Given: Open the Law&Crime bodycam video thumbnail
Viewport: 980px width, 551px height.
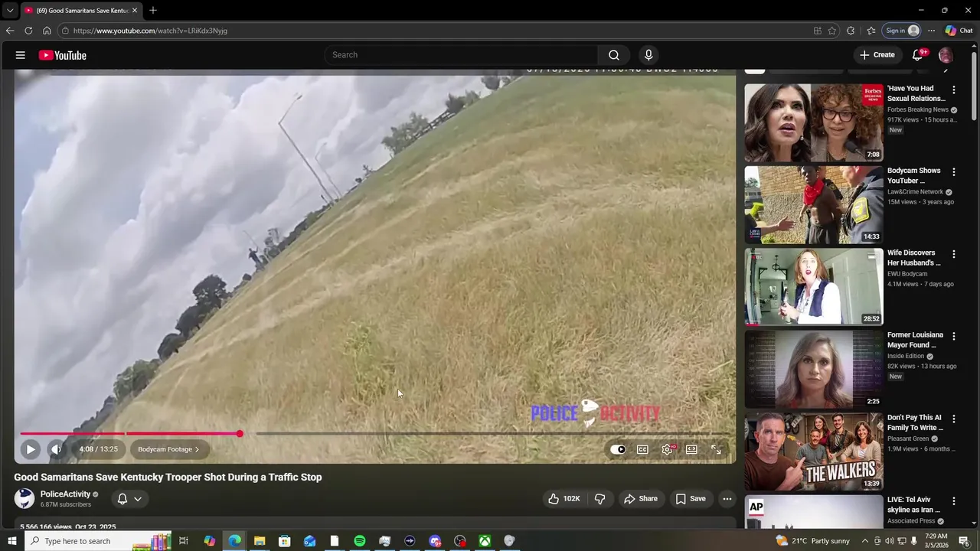Looking at the screenshot, I should click(x=813, y=205).
